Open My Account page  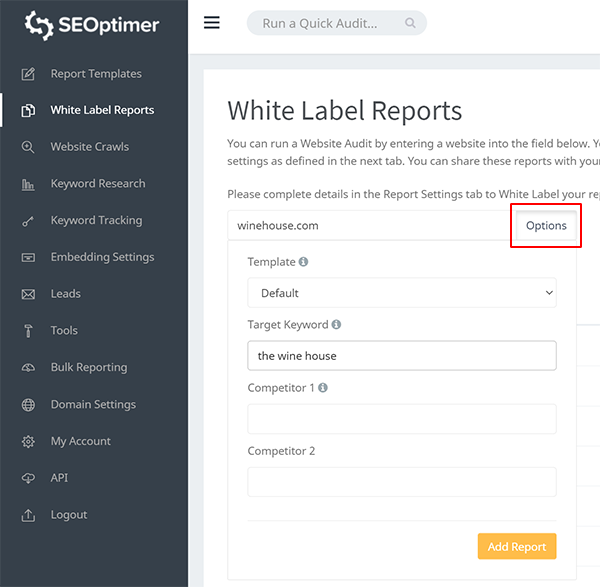point(80,441)
